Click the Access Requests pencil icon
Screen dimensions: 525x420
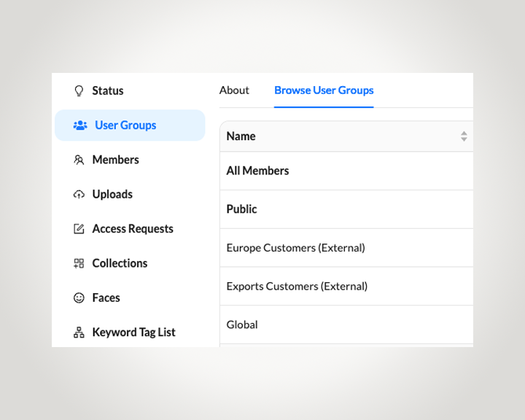point(79,229)
